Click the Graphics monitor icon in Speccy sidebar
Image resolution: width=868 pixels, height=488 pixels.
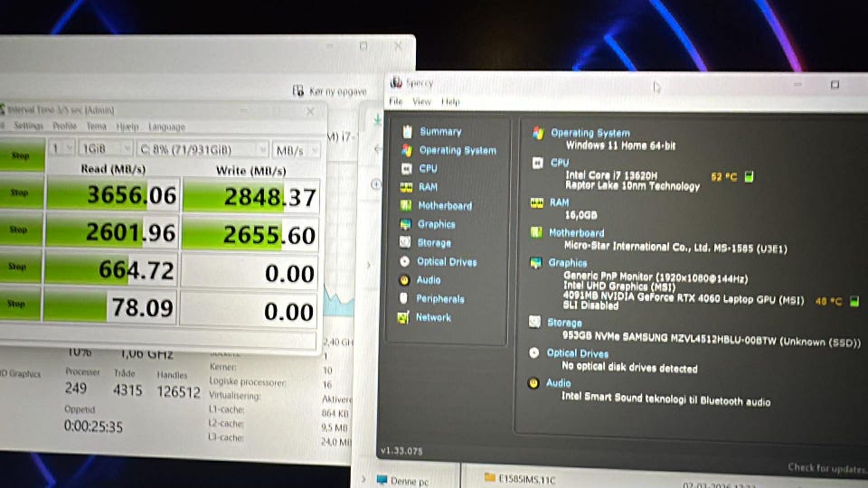coord(406,224)
